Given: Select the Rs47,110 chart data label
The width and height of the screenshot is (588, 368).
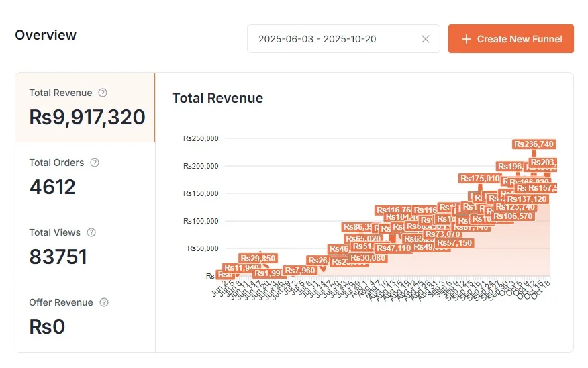Looking at the screenshot, I should [x=393, y=248].
